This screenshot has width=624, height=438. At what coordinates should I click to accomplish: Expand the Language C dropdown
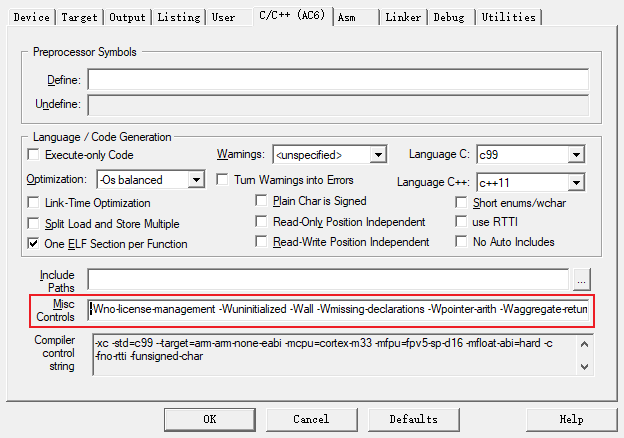tap(576, 155)
